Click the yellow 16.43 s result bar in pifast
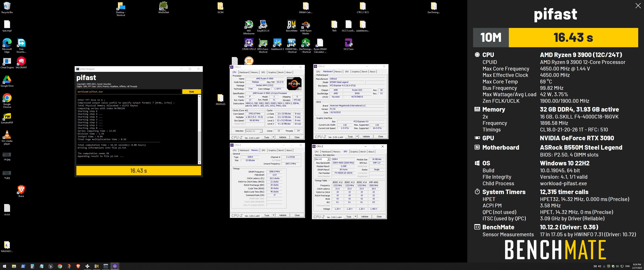This screenshot has width=644, height=270. 139,171
